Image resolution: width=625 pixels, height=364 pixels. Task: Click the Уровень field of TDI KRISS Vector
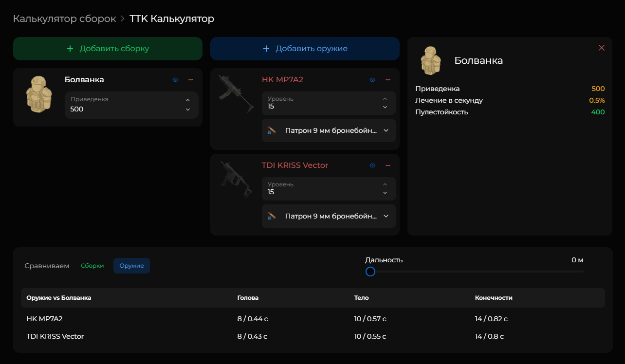[329, 189]
